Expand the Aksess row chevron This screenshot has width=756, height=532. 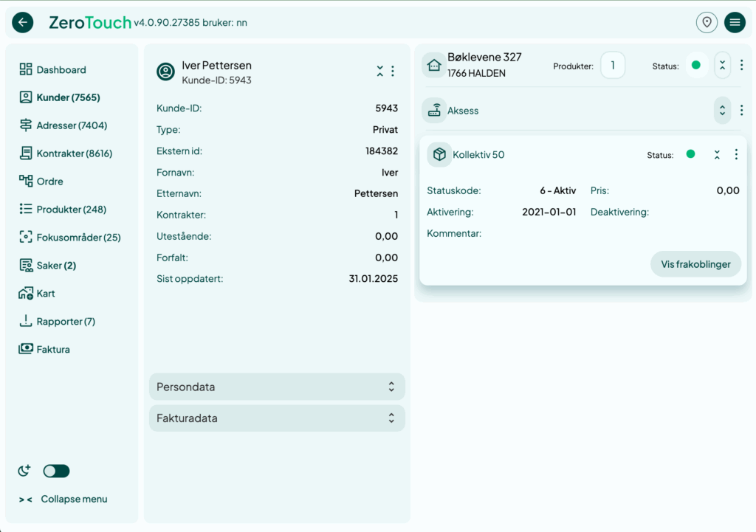coord(722,111)
